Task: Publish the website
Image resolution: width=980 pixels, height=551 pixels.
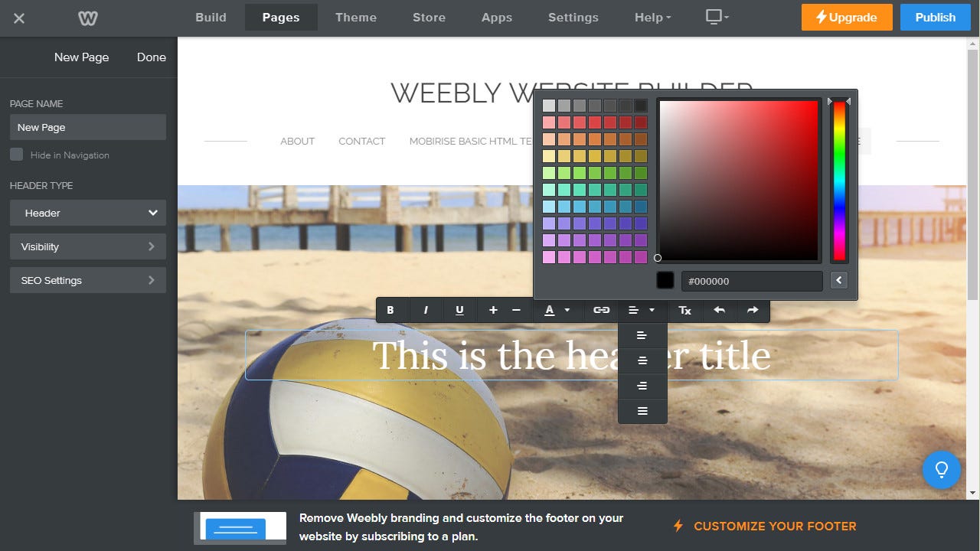Action: (x=936, y=17)
